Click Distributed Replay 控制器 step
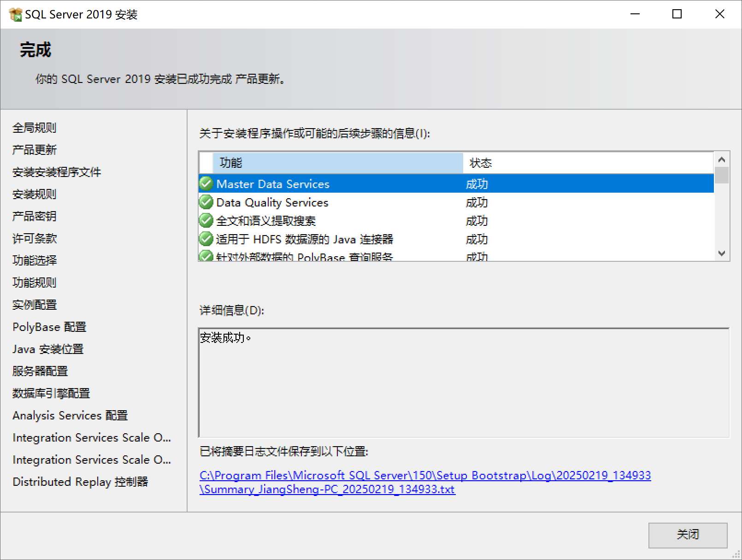 click(x=80, y=482)
